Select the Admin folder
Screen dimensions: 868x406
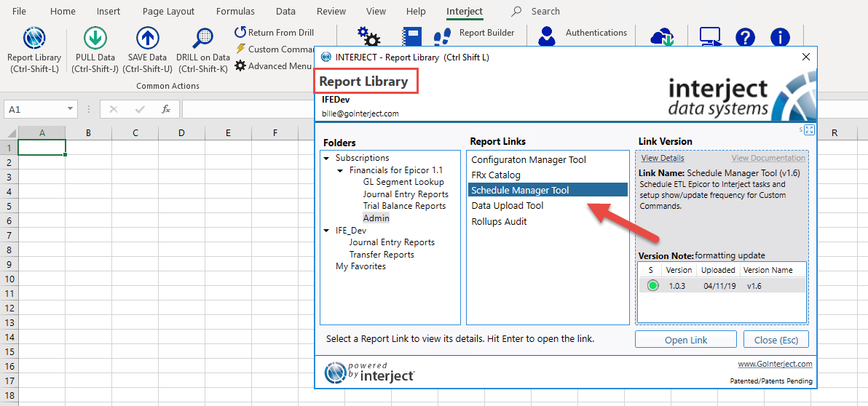(376, 218)
